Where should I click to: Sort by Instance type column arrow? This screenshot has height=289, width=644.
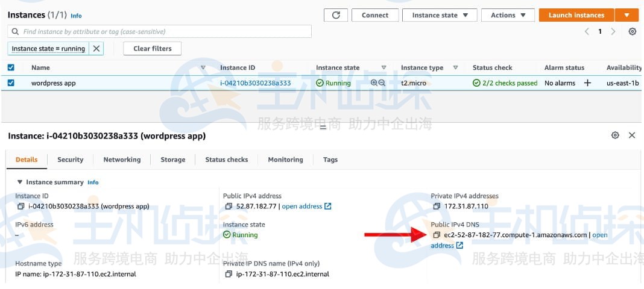tap(455, 67)
